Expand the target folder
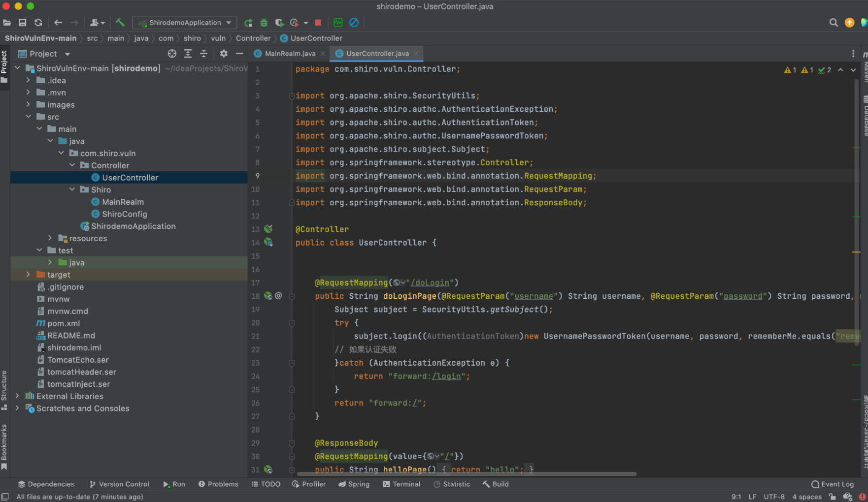Screen dimensions: 868x502 28,275
